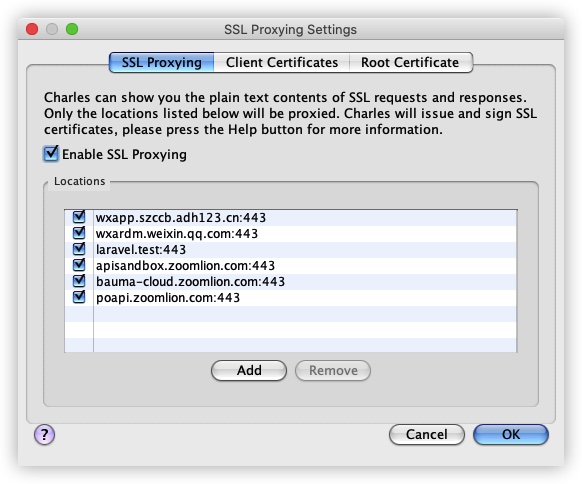Uncheck bauma-cloud.zoomlion.com:443 checkbox
Image resolution: width=582 pixels, height=484 pixels.
[79, 281]
